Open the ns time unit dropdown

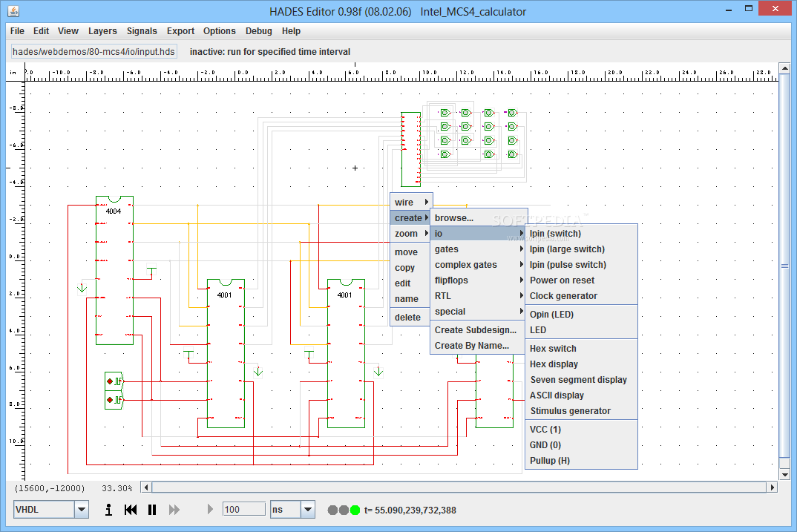[x=307, y=510]
